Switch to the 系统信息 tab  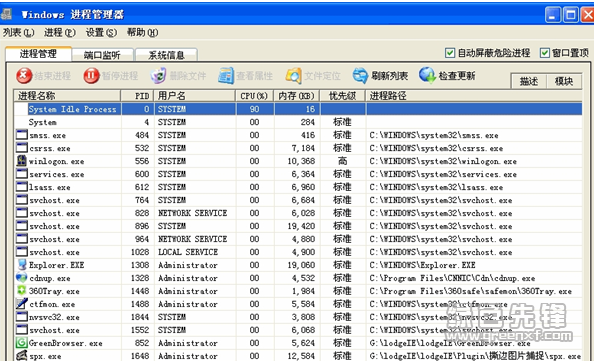(x=166, y=55)
